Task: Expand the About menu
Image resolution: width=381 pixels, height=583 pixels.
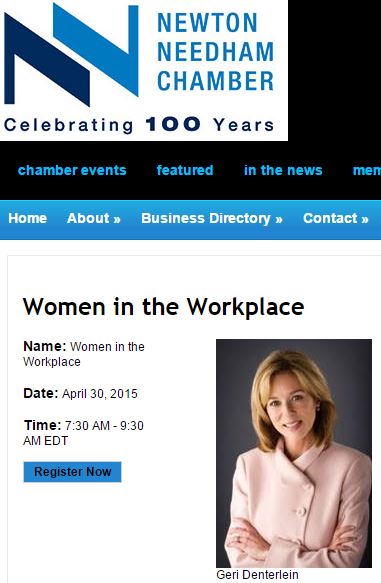Action: tap(94, 218)
